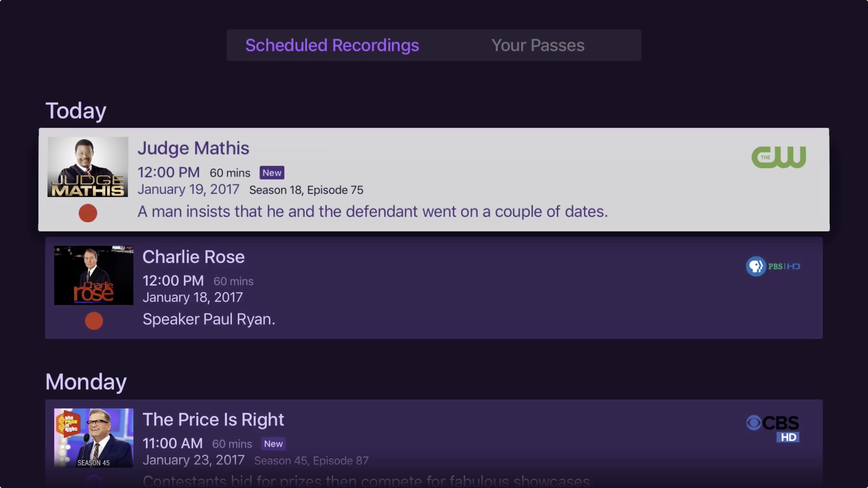Click the red record dot under Charlie Rose

click(x=94, y=321)
